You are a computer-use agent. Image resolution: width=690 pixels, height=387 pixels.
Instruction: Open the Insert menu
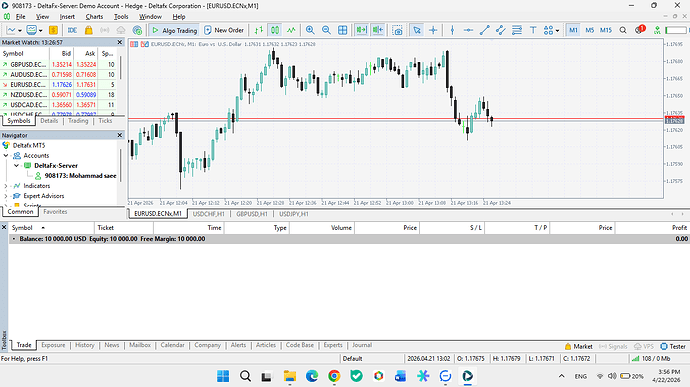[x=67, y=17]
